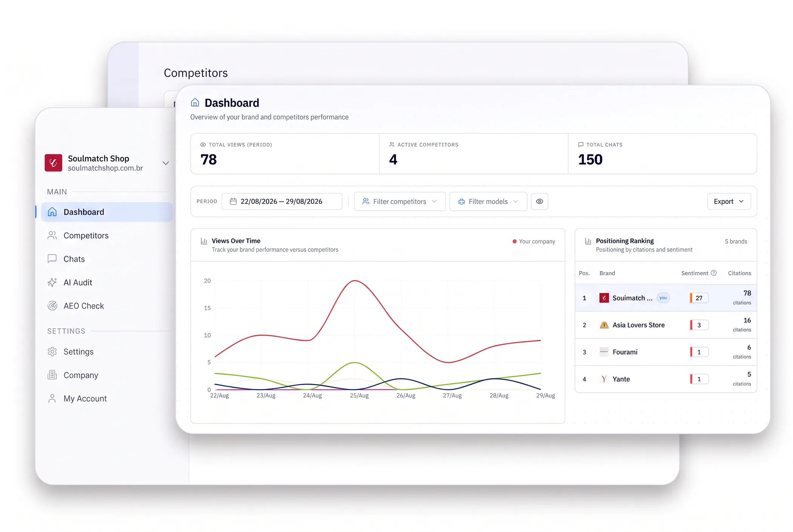Open the period date range field
793x532 pixels.
282,201
